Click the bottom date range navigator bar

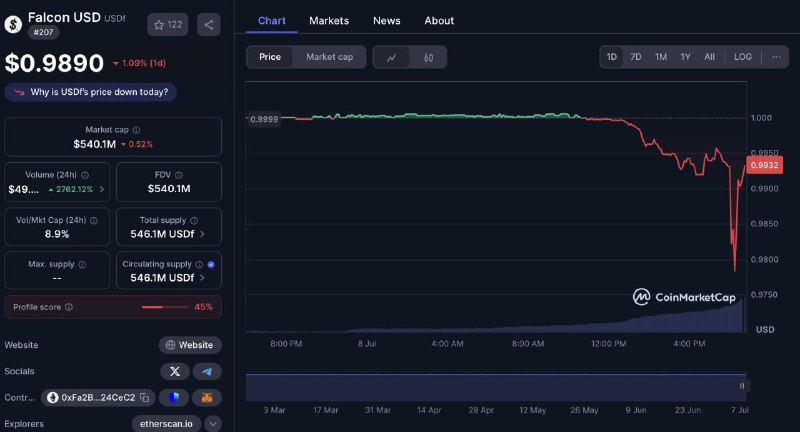496,387
